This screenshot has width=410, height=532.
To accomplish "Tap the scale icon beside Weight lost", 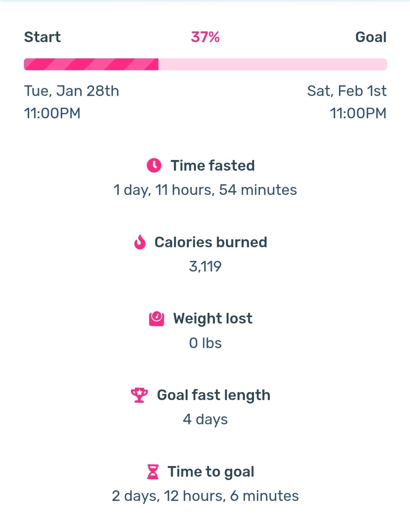I will 156,319.
